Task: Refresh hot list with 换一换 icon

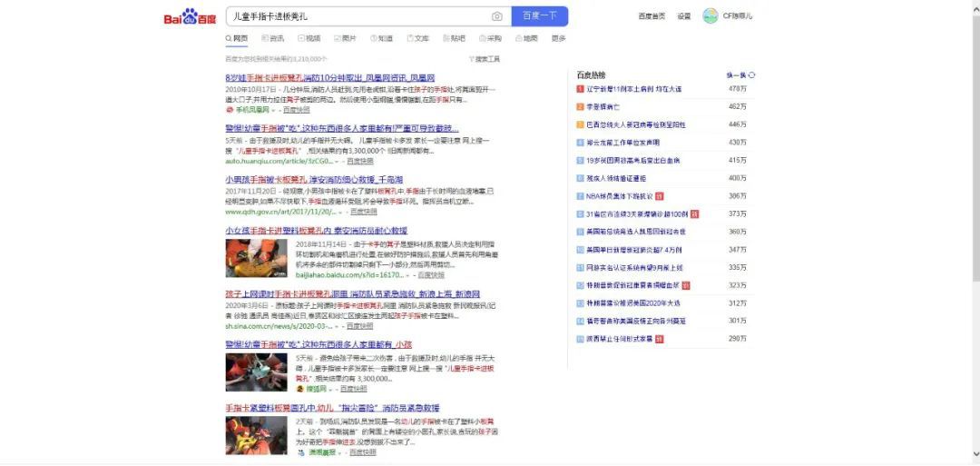Action: [752, 75]
